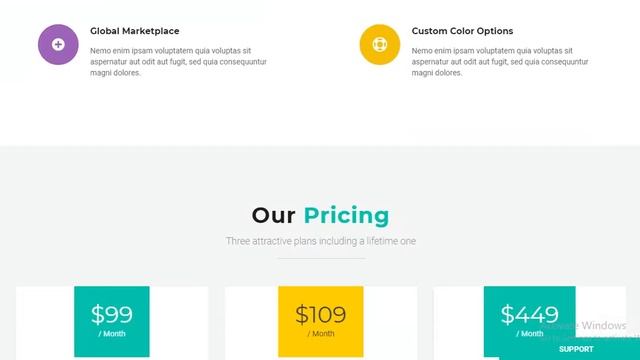Click the purple Global Marketplace plus icon
The width and height of the screenshot is (640, 360).
coord(58,44)
